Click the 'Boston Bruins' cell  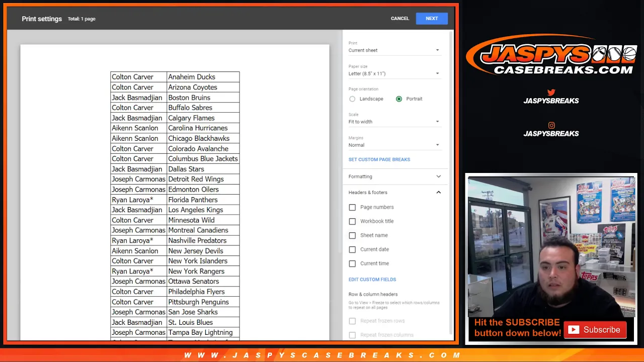[x=203, y=98]
